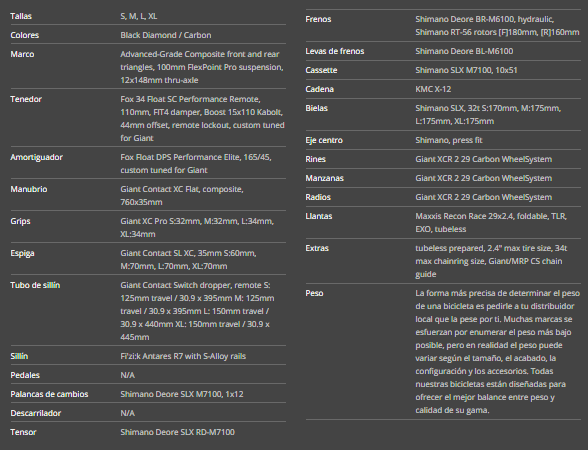
Task: Select the Maxxis Recon Race tire description
Action: [491, 223]
